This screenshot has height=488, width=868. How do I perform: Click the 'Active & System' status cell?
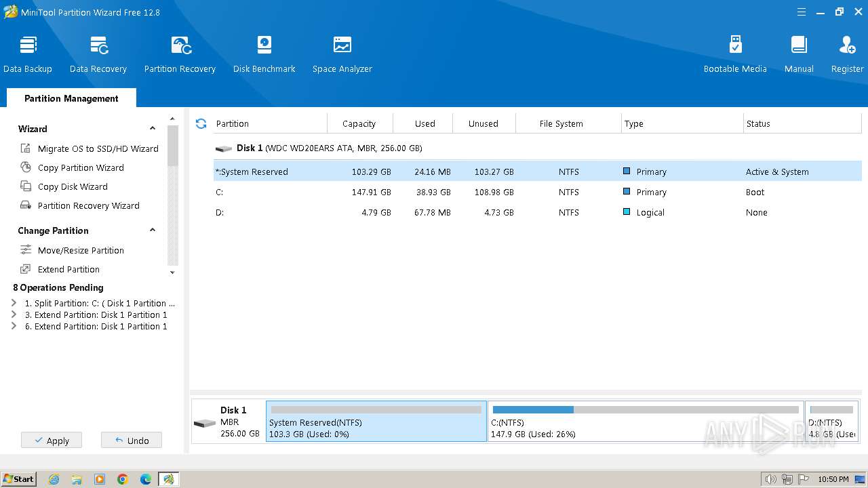click(x=777, y=171)
